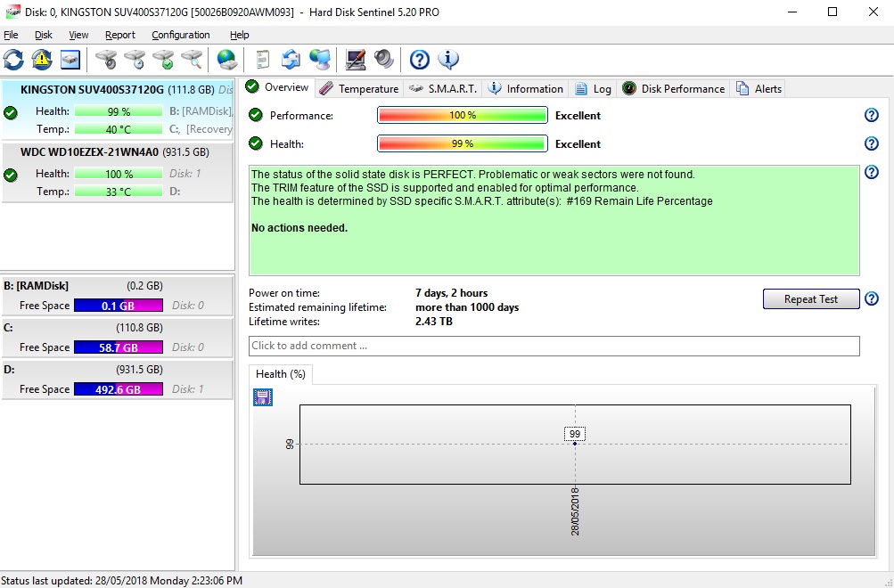This screenshot has height=588, width=894.
Task: Click the Health 99 % gradient bar
Action: click(463, 143)
